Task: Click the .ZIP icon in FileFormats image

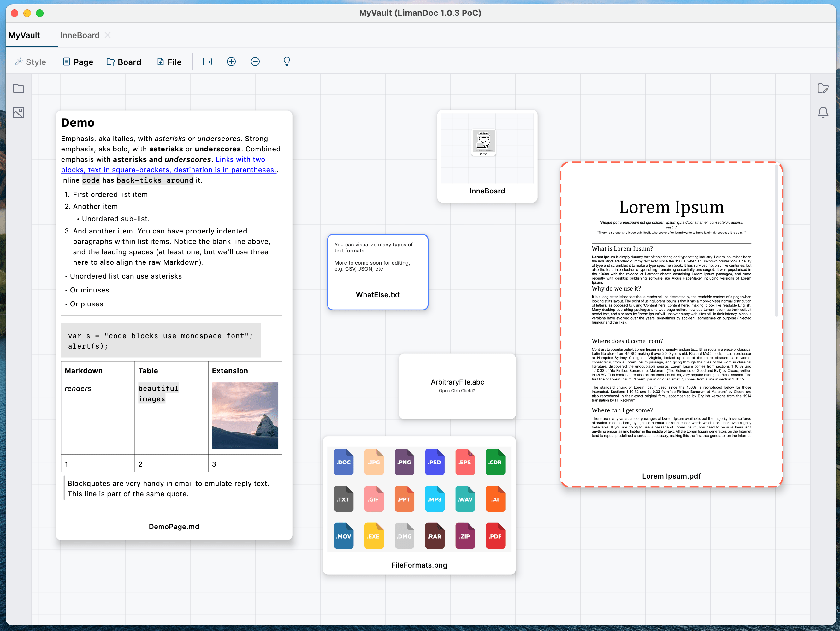Action: tap(465, 536)
